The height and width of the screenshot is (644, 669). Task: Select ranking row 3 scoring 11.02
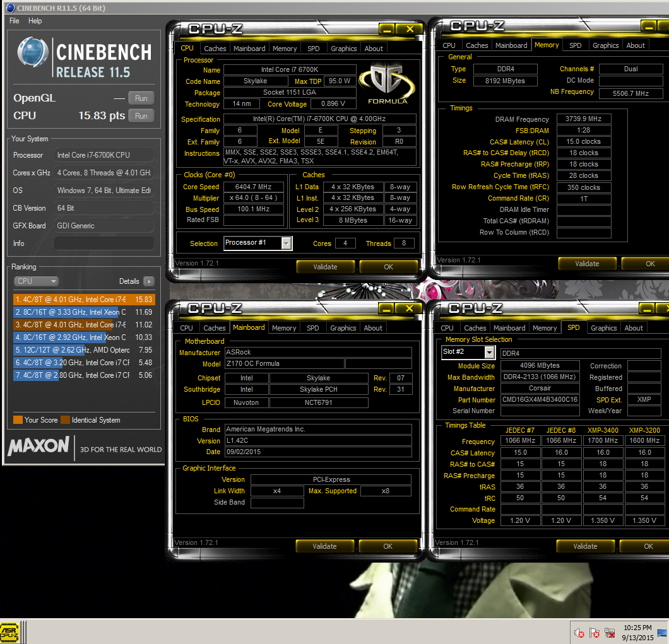84,325
